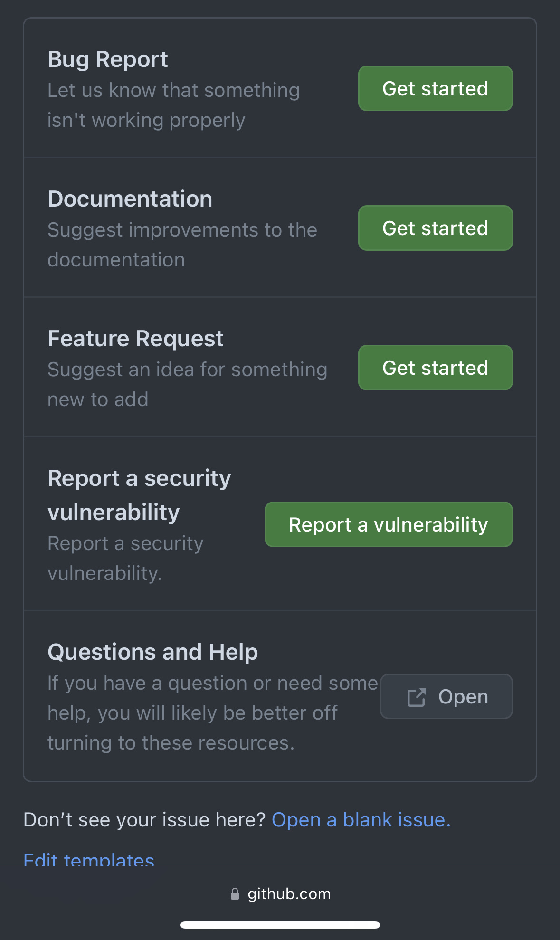The height and width of the screenshot is (940, 560).
Task: Select the Bug Report heading
Action: click(108, 60)
